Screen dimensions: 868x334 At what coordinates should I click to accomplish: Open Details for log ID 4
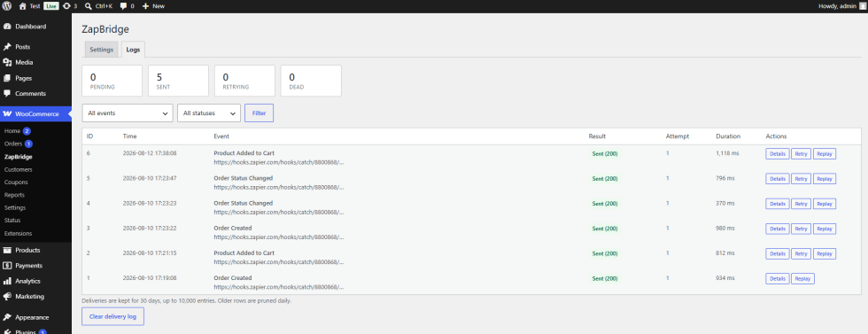(x=778, y=204)
